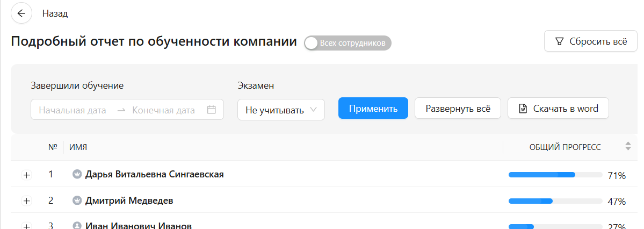Click the sort arrows in Общий прогресс column
Viewport: 644px width, 229px height.
pyautogui.click(x=627, y=146)
